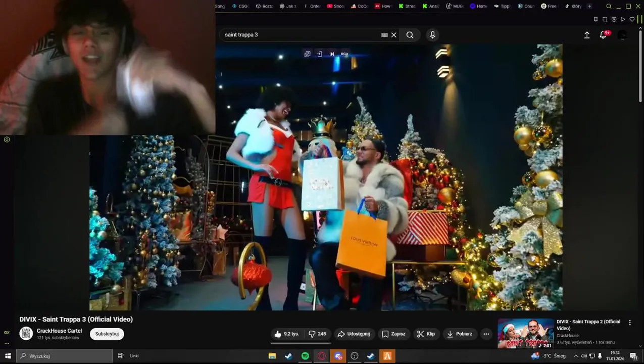Switch to the CoCo browser tab
Image resolution: width=644 pixels, height=364 pixels.
point(359,6)
